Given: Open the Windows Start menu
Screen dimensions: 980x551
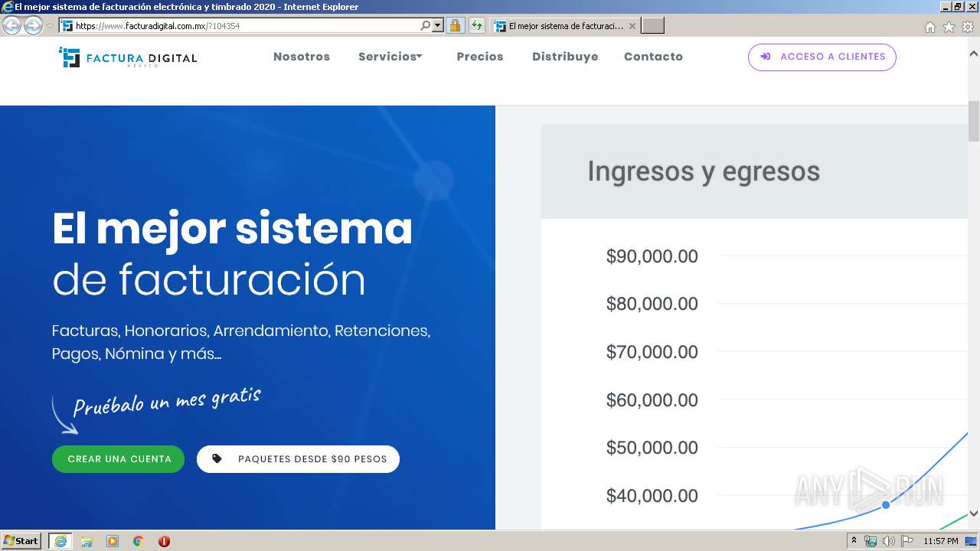Looking at the screenshot, I should 21,541.
